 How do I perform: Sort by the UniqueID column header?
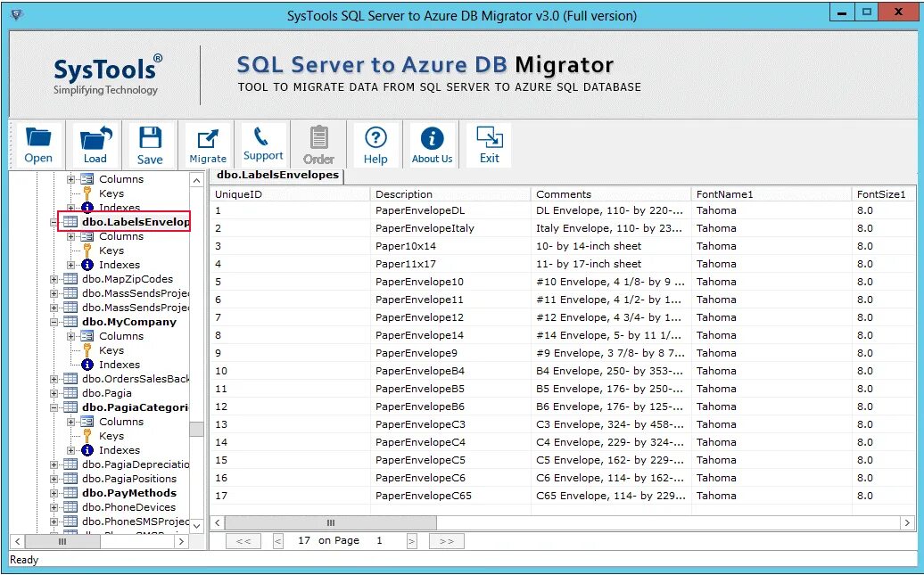tap(289, 194)
